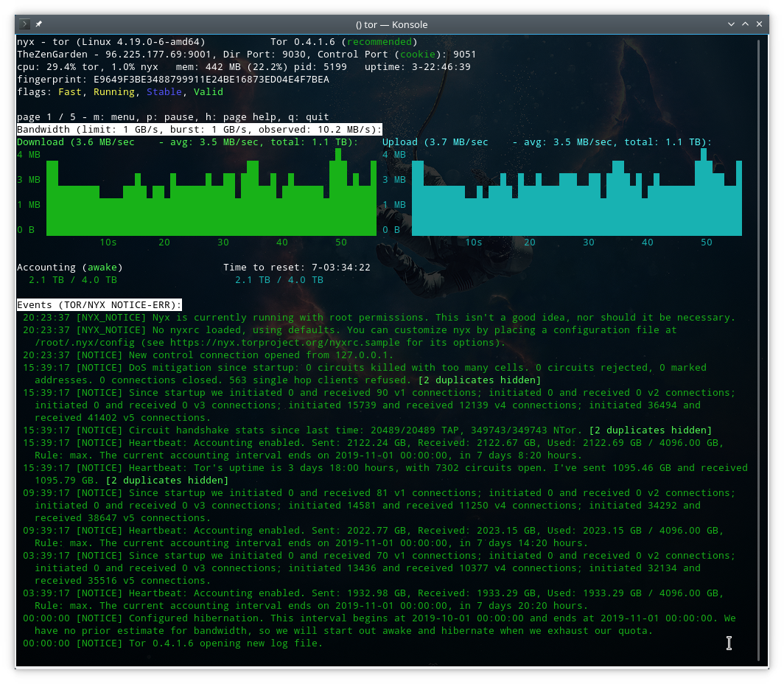Click 'Time to reset: 7-03:34:22' text
Screen dimensions: 784x684
[296, 268]
